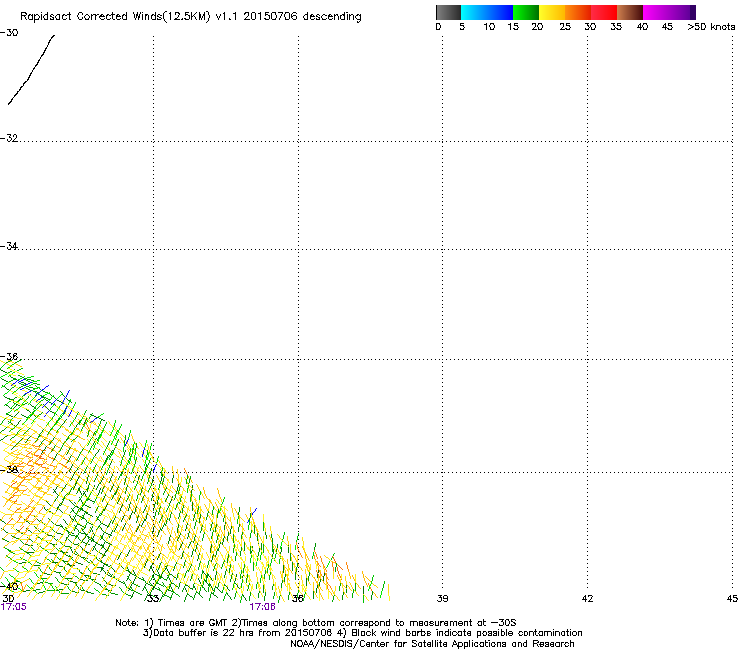Image resolution: width=740 pixels, height=650 pixels.
Task: Click the '-32' latitude axis label
Action: [x=9, y=138]
